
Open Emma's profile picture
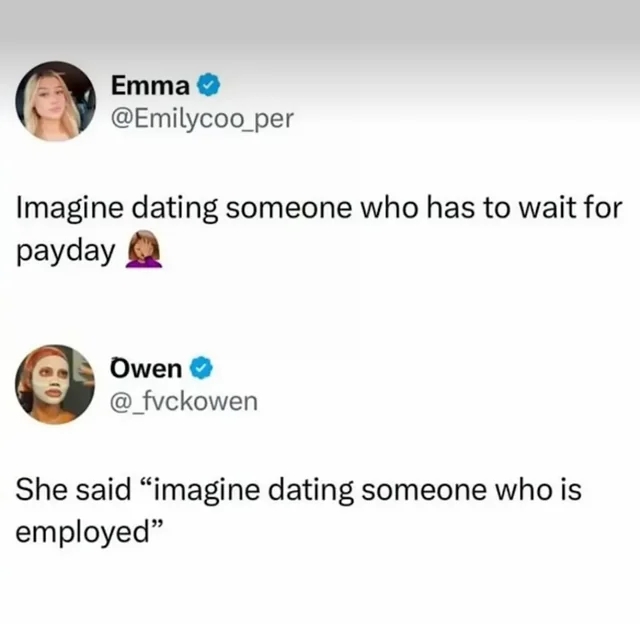pyautogui.click(x=55, y=101)
